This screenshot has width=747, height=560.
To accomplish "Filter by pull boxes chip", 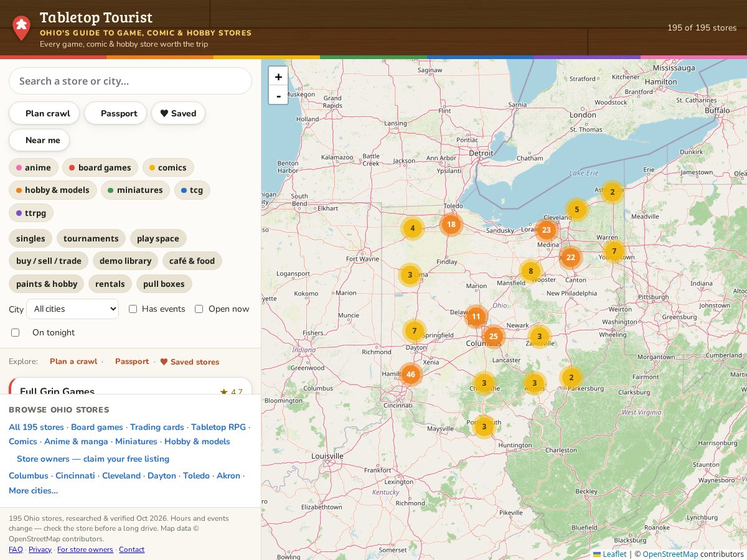I will tap(164, 284).
